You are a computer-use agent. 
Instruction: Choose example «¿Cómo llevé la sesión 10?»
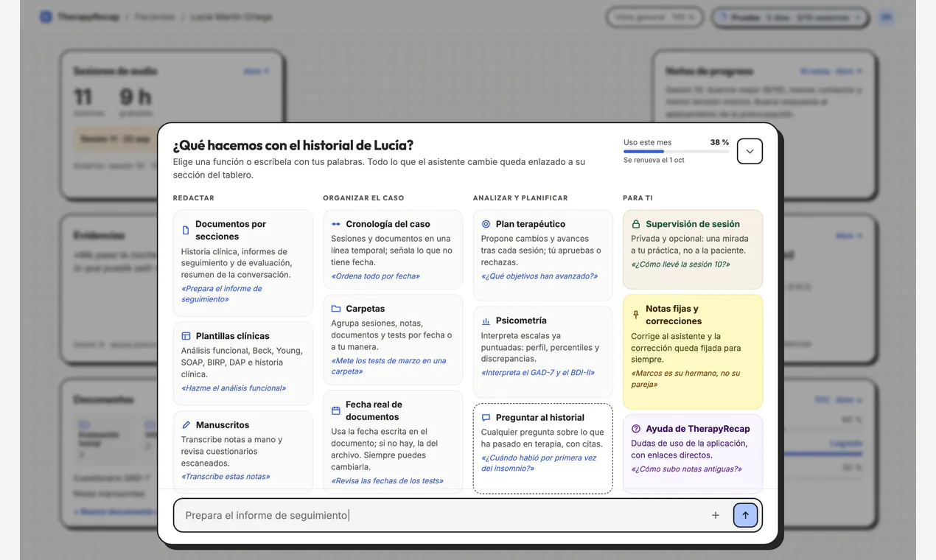click(x=680, y=265)
